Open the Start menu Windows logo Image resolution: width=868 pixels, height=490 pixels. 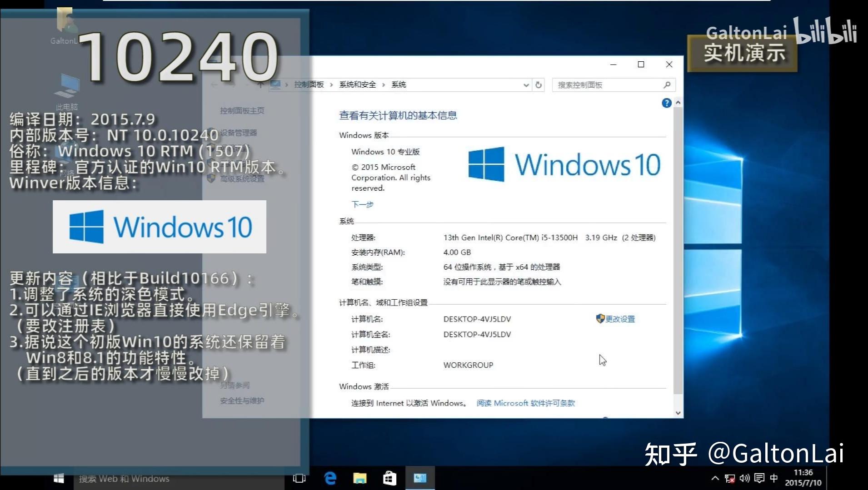coord(59,478)
